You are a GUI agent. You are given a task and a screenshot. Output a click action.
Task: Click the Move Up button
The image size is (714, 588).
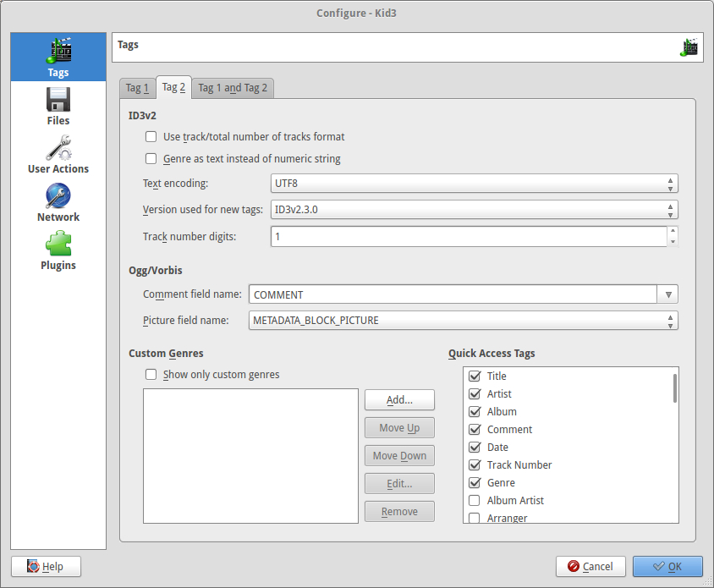(399, 428)
